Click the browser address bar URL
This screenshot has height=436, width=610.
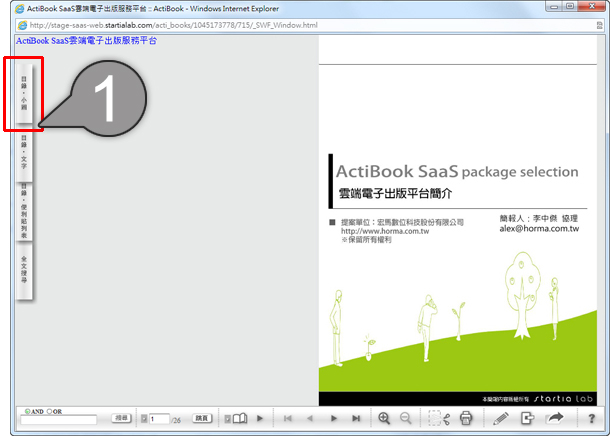coord(174,25)
